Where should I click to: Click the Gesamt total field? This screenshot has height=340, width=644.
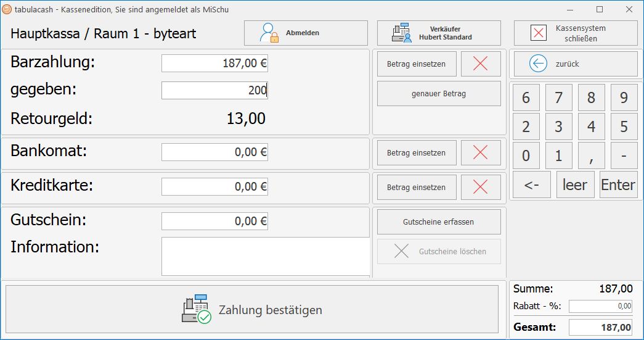point(600,327)
